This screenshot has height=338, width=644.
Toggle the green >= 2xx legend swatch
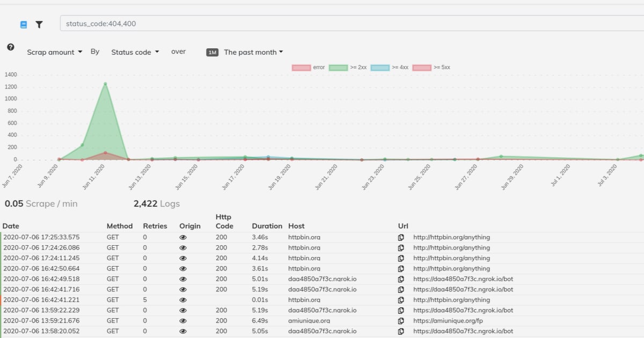point(338,68)
